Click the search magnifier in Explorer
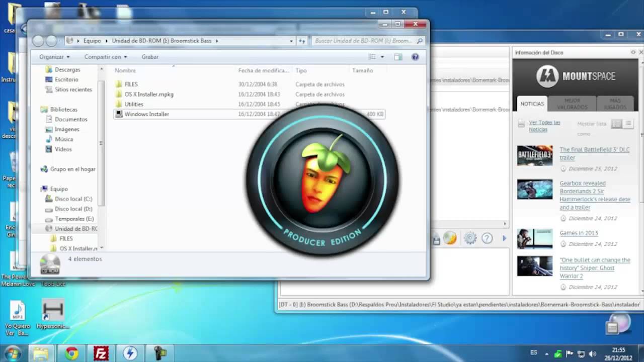Viewport: 644px width, 362px height. tap(420, 41)
